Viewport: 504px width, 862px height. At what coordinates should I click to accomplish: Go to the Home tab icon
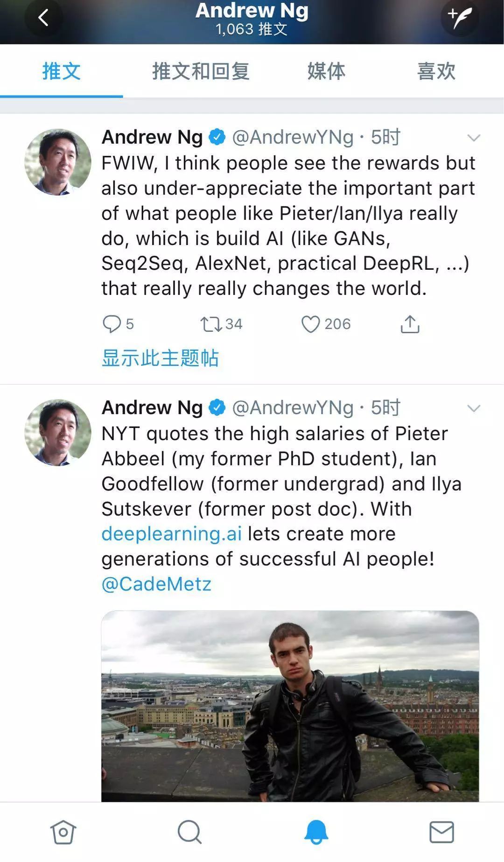click(x=63, y=832)
